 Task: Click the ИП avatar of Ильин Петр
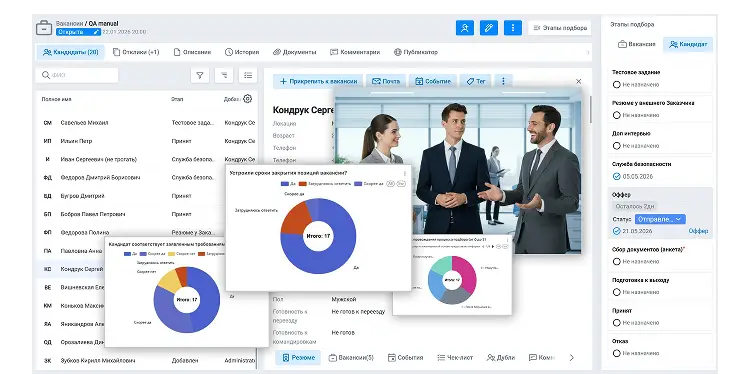tap(47, 141)
